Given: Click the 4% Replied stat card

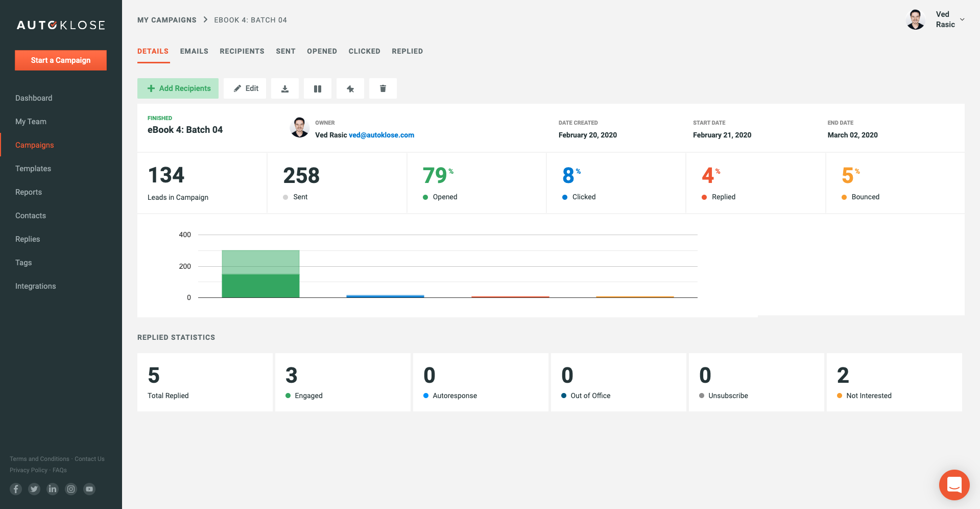Looking at the screenshot, I should [756, 183].
